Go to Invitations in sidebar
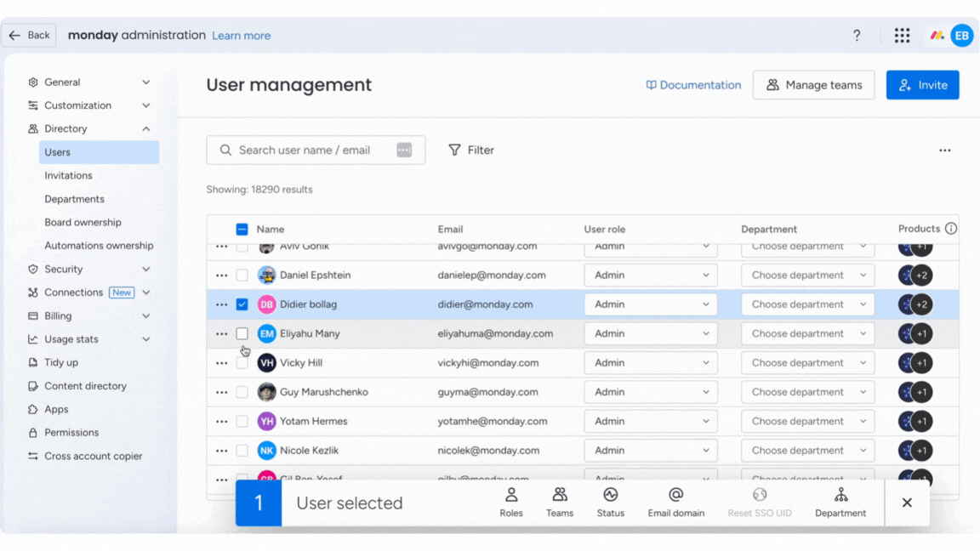Image resolution: width=980 pixels, height=551 pixels. pos(68,175)
